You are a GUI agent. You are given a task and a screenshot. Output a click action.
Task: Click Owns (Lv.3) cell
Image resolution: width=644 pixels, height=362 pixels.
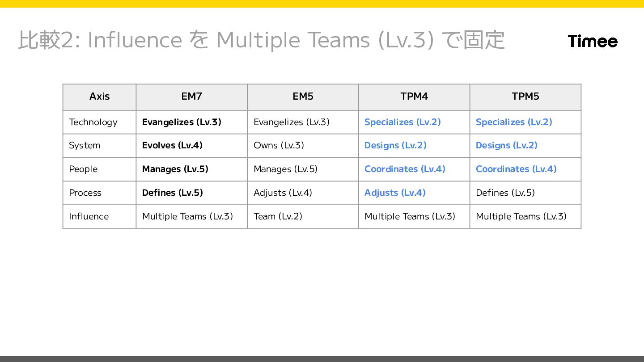click(279, 146)
